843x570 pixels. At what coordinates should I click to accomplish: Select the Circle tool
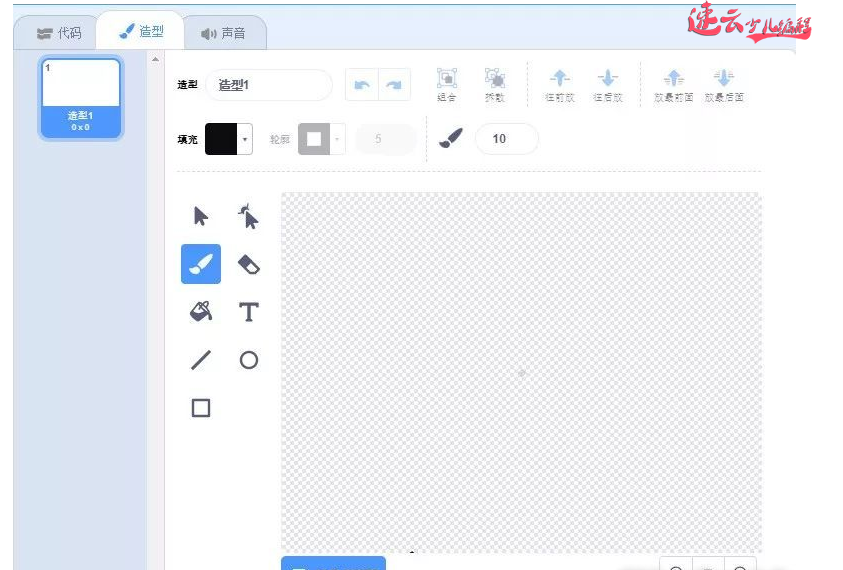(x=248, y=360)
